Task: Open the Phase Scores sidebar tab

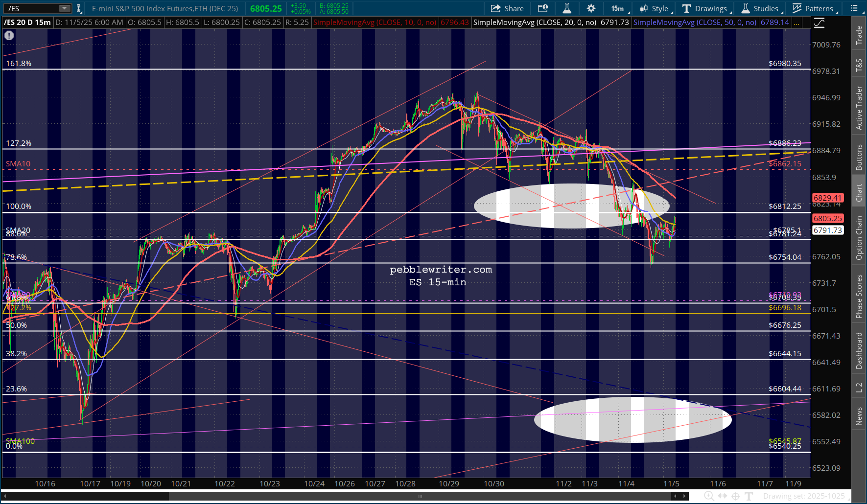Action: 859,296
